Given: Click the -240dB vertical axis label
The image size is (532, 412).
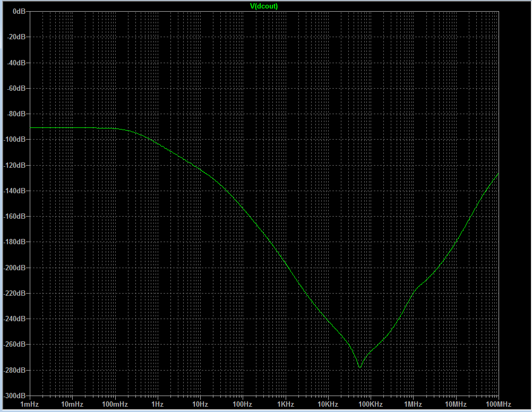Looking at the screenshot, I should pyautogui.click(x=14, y=319).
